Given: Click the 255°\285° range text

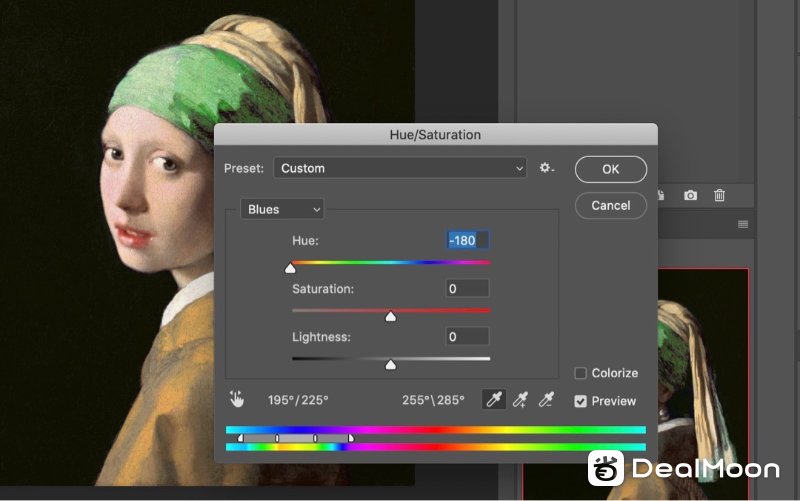Looking at the screenshot, I should (x=433, y=400).
